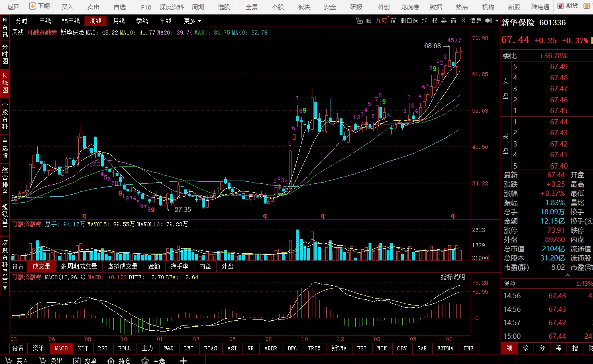Toggle the 窗 multi-window option

pos(454,21)
